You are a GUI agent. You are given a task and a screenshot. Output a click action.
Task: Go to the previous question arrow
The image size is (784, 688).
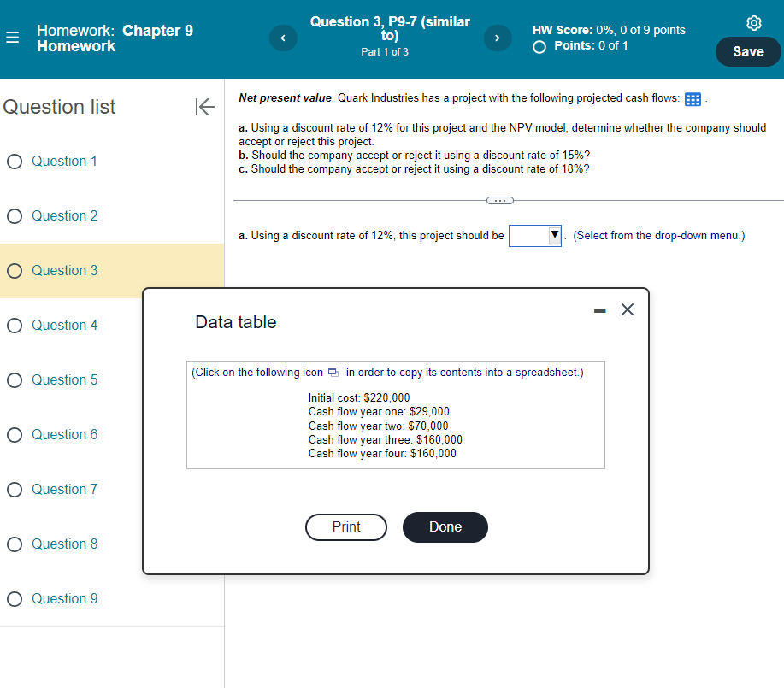[x=283, y=38]
